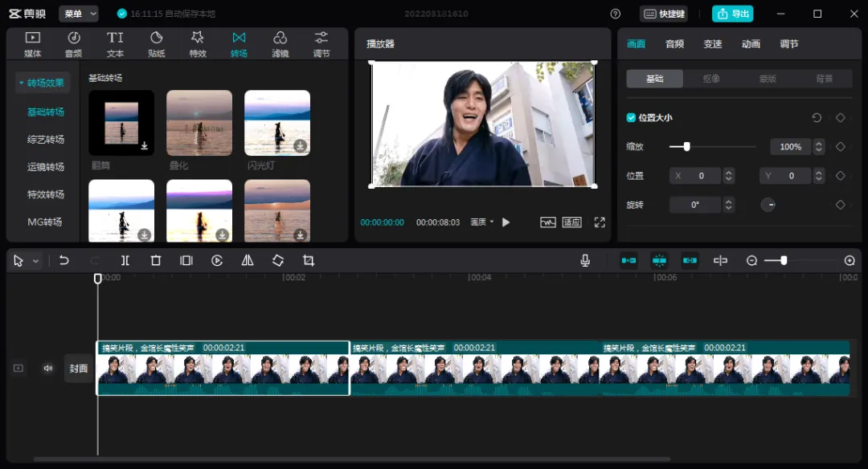Screen dimensions: 868x469
Task: Select the split clip tool
Action: click(x=125, y=260)
